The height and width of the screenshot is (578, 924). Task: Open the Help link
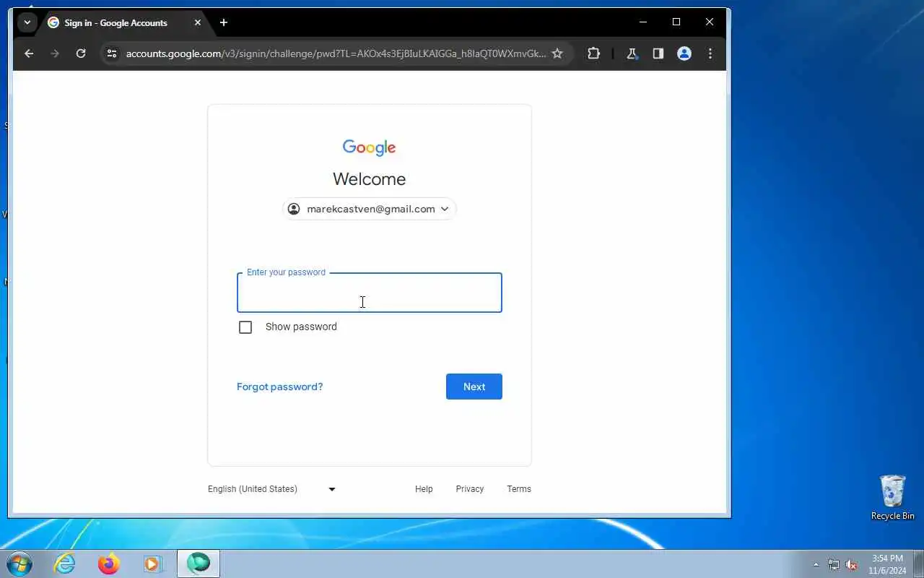(424, 489)
